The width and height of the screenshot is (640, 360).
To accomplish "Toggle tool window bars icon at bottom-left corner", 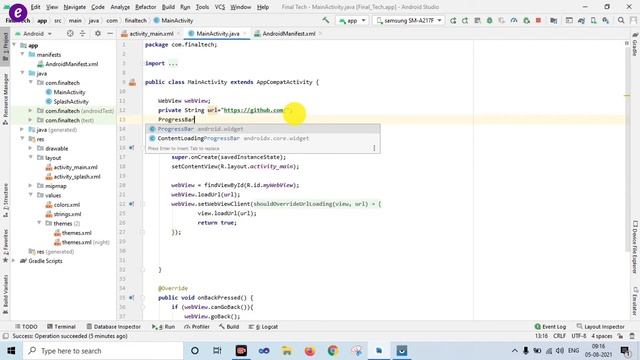I will point(5,336).
